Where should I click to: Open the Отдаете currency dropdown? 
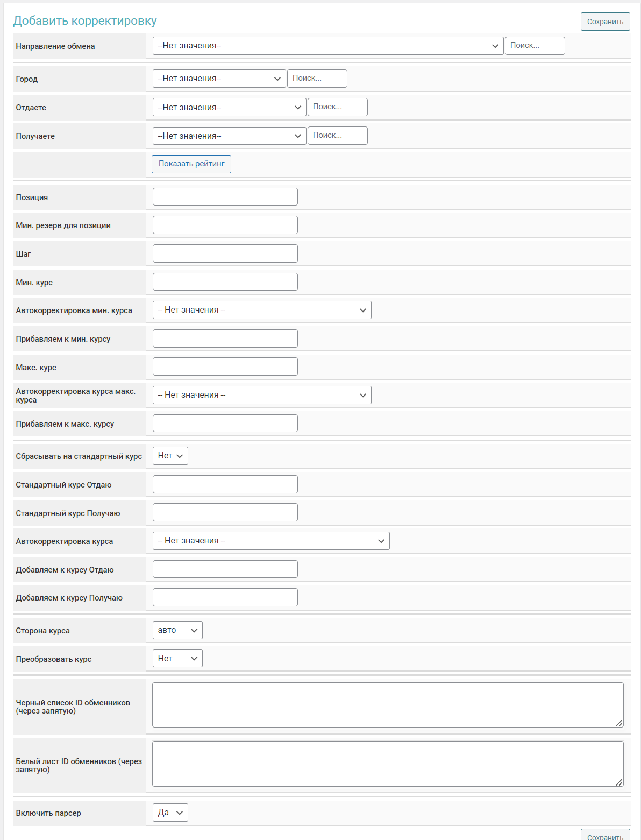point(229,107)
